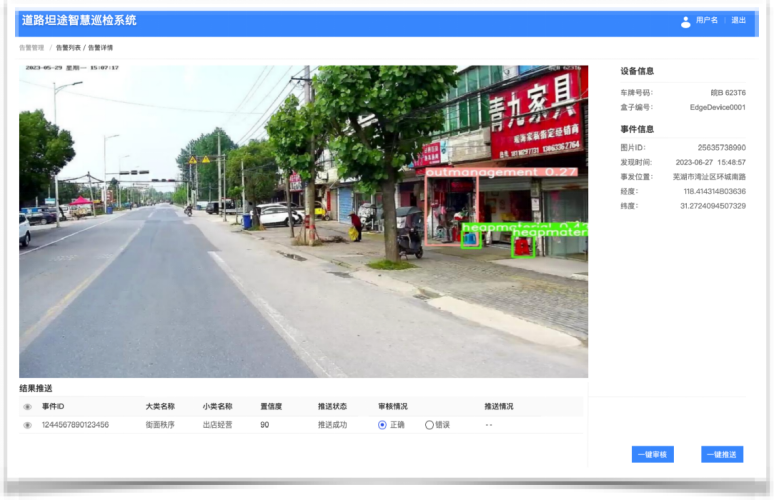Toggle eye icon in table header row
Viewport: 774px width, 500px height.
28,407
